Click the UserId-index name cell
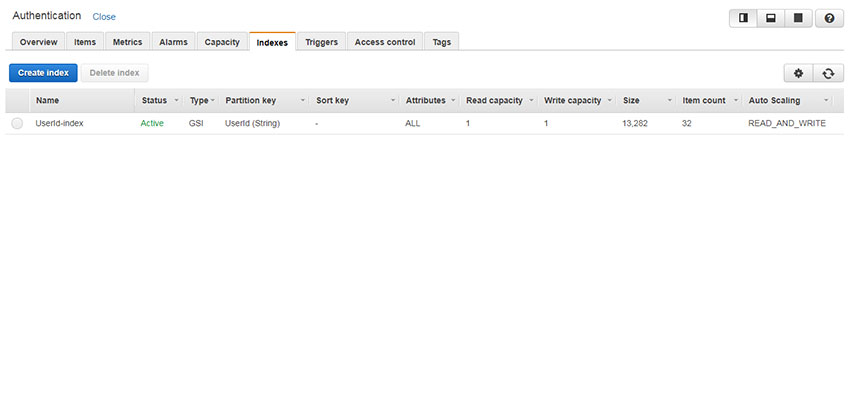 (60, 124)
